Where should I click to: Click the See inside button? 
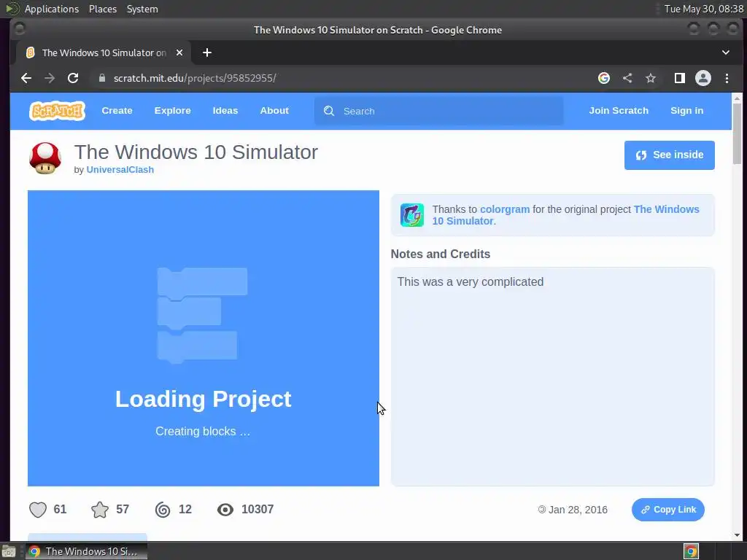tap(670, 155)
